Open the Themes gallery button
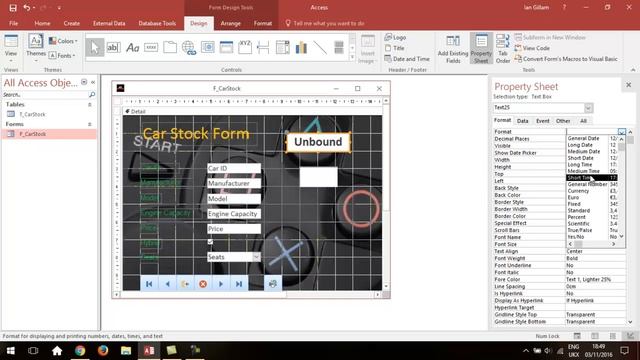The height and width of the screenshot is (360, 640). [x=36, y=49]
